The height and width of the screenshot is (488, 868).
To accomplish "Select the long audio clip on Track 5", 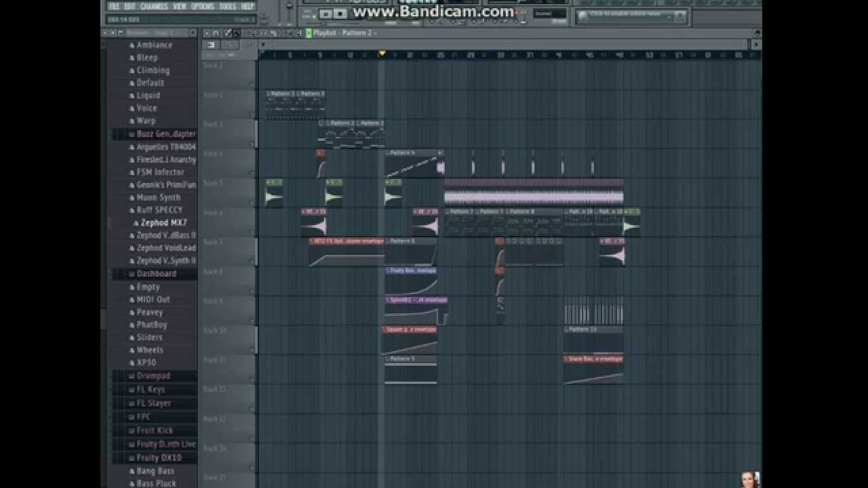I will point(534,193).
